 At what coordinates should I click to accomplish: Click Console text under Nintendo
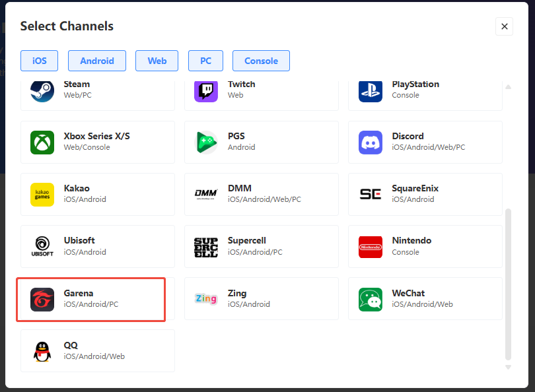pyautogui.click(x=406, y=252)
